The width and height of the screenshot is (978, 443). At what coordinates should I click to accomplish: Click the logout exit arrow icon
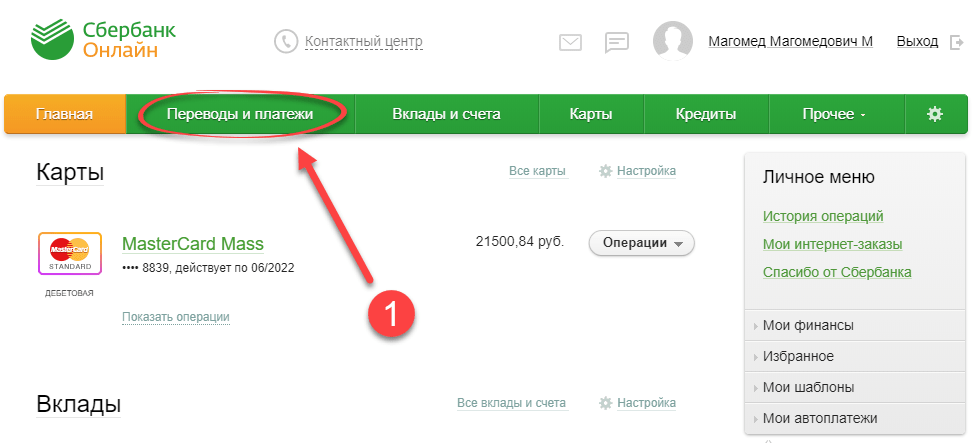point(956,42)
